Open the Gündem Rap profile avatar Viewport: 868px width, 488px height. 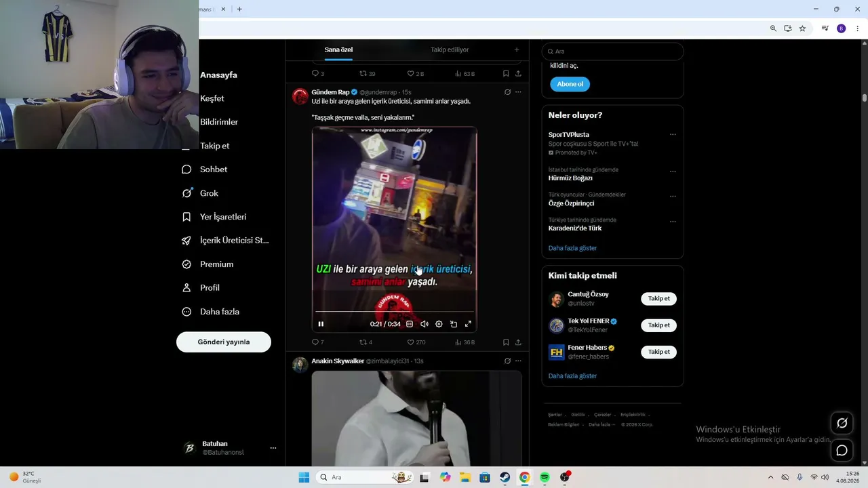[x=300, y=96]
